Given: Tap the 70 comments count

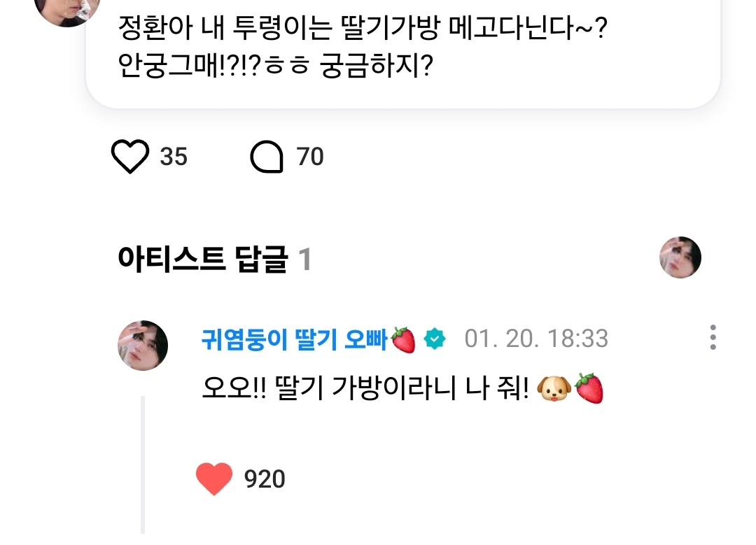Looking at the screenshot, I should click(x=310, y=157).
